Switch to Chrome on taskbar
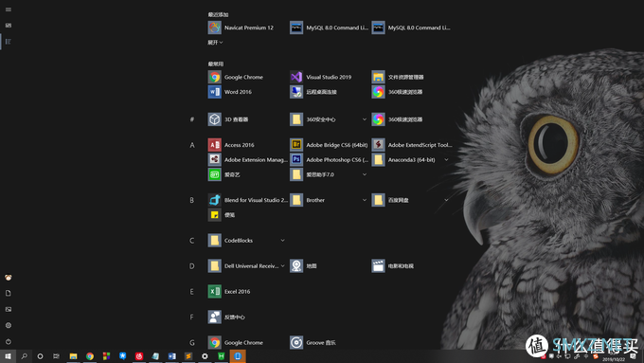This screenshot has height=363, width=644. [90, 356]
